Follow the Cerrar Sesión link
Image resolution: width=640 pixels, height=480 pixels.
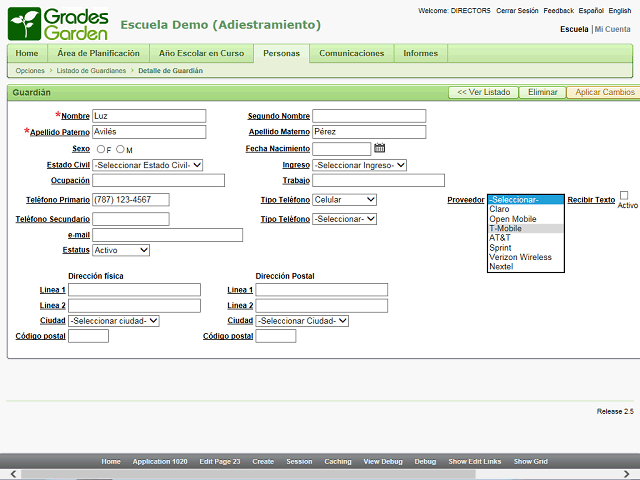click(517, 10)
